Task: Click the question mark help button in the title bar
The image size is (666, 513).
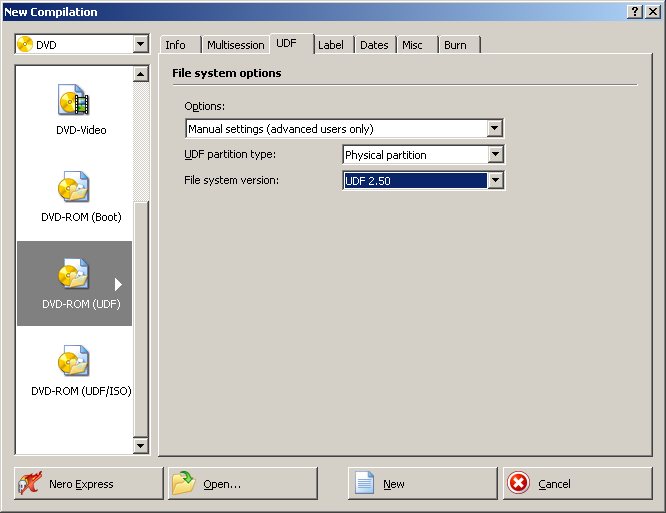Action: [x=635, y=11]
